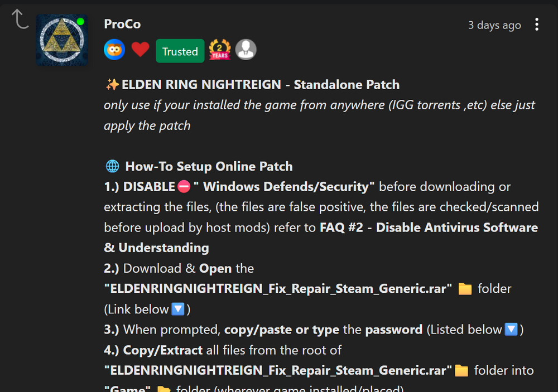The height and width of the screenshot is (392, 558).
Task: Open ProCo's Triforce avatar
Action: pyautogui.click(x=62, y=40)
